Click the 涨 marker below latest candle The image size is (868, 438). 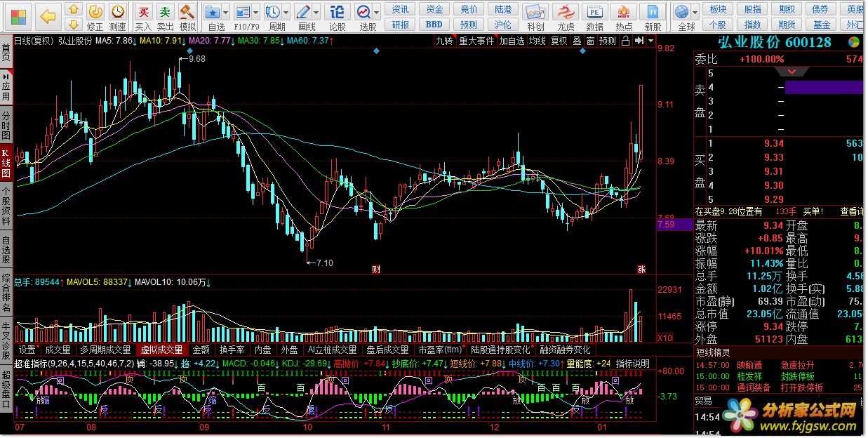coord(641,269)
